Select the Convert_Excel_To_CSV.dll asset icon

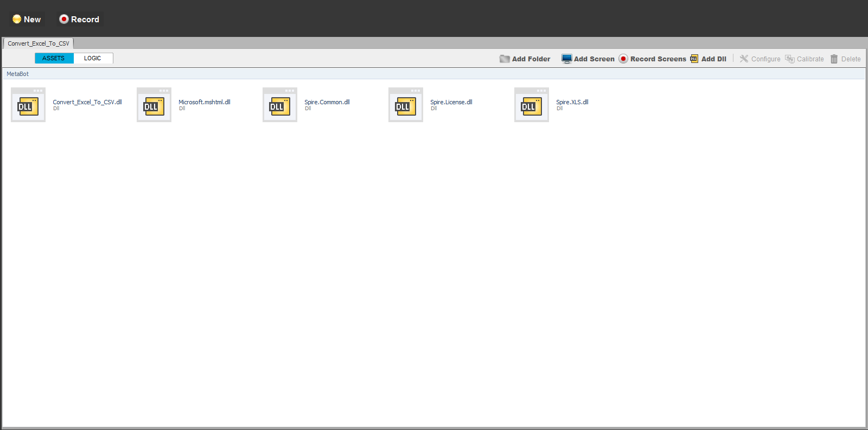(x=28, y=105)
